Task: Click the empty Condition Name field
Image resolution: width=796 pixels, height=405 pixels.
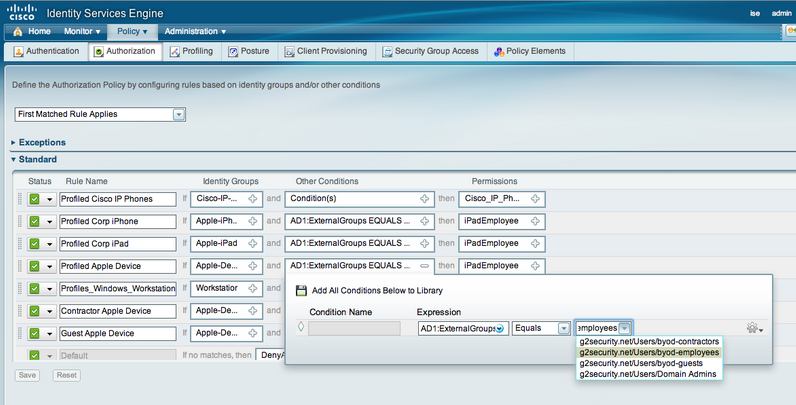Action: point(354,328)
